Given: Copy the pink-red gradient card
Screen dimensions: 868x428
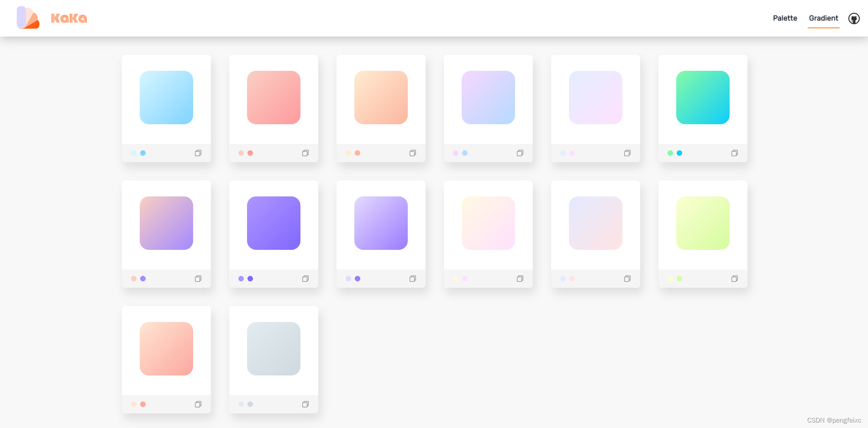Looking at the screenshot, I should click(x=305, y=153).
